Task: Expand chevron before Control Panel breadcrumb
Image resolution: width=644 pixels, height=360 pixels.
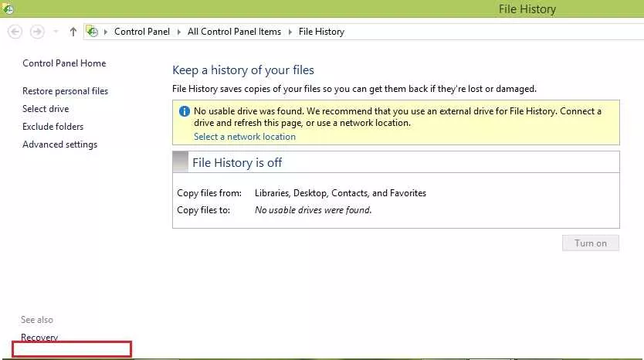Action: coord(106,32)
